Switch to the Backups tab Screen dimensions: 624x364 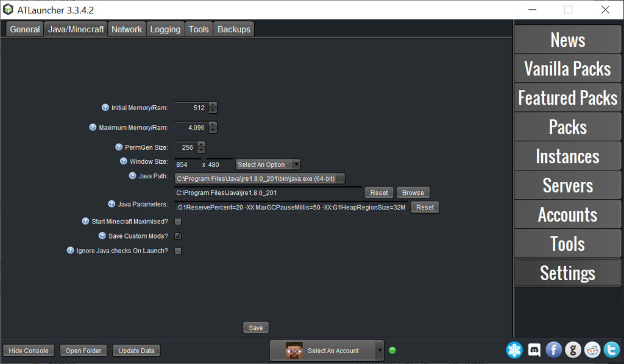click(233, 29)
